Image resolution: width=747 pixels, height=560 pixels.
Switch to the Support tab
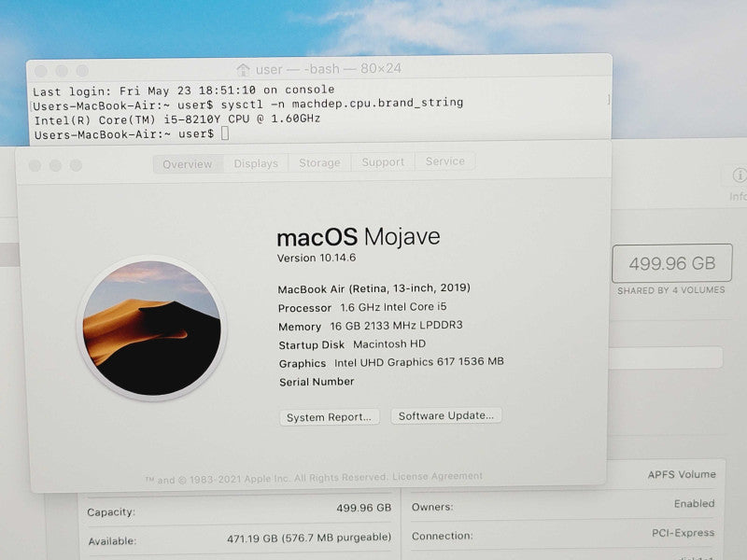(383, 161)
